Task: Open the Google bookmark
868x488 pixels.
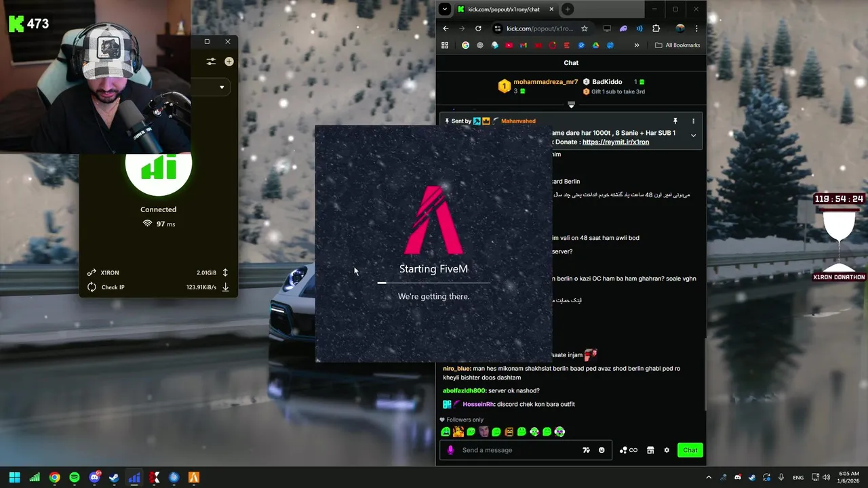Action: click(x=465, y=45)
